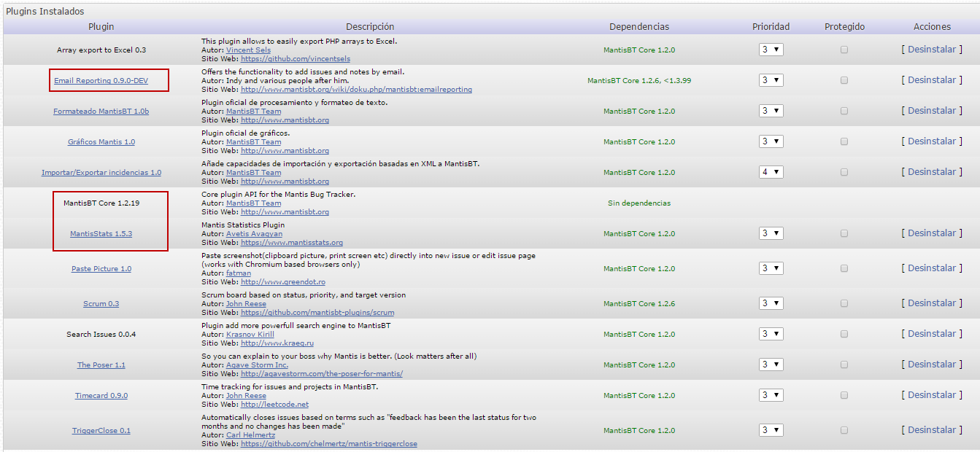Open priority dropdown for Importar/Exportar incidencias

771,173
